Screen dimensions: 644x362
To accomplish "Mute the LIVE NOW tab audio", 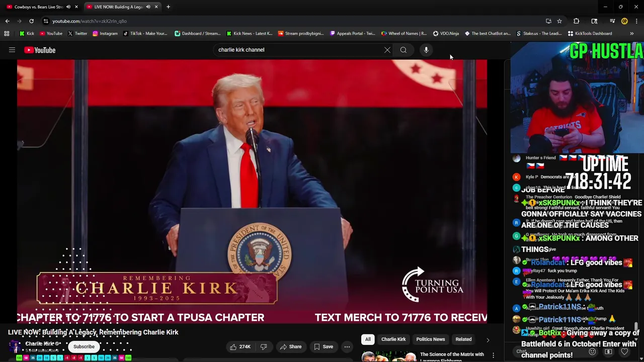I will (x=148, y=7).
